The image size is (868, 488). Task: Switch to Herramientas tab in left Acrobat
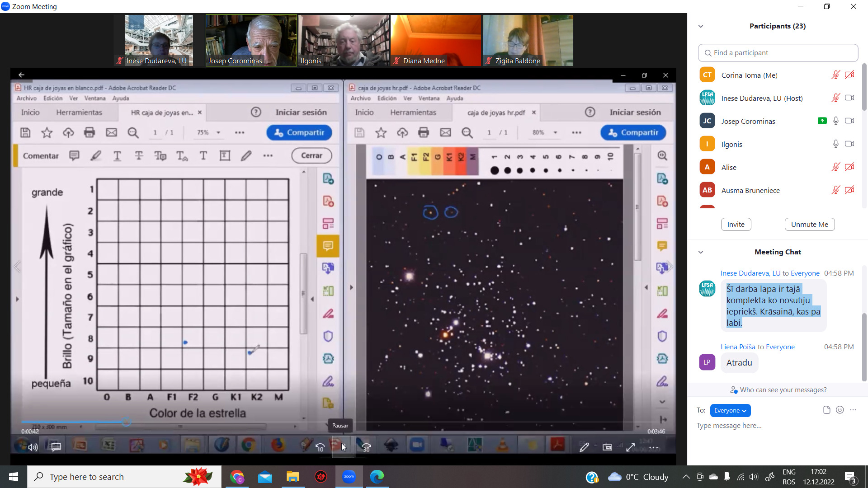79,112
